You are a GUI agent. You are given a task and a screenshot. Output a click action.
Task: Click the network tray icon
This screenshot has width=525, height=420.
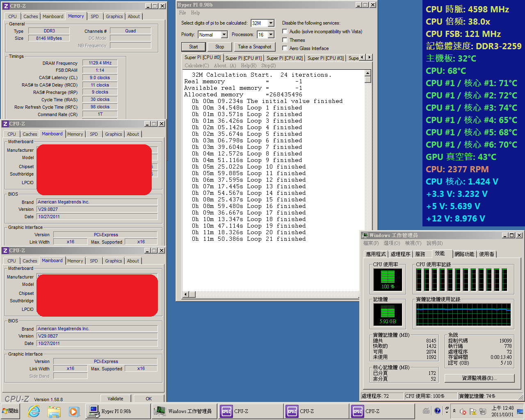click(x=483, y=411)
